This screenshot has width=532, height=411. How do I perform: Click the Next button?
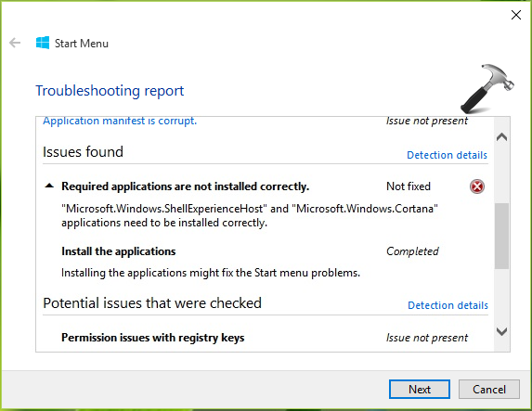[420, 390]
